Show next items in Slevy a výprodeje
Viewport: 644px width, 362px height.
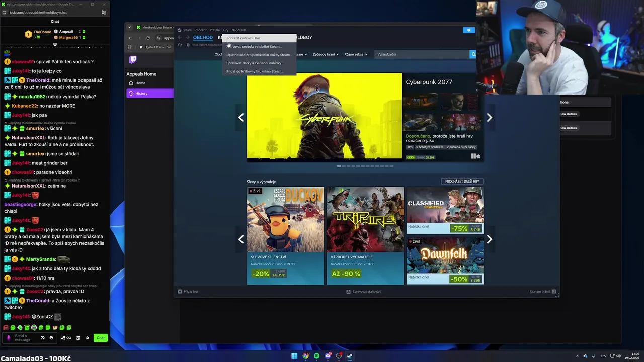489,239
